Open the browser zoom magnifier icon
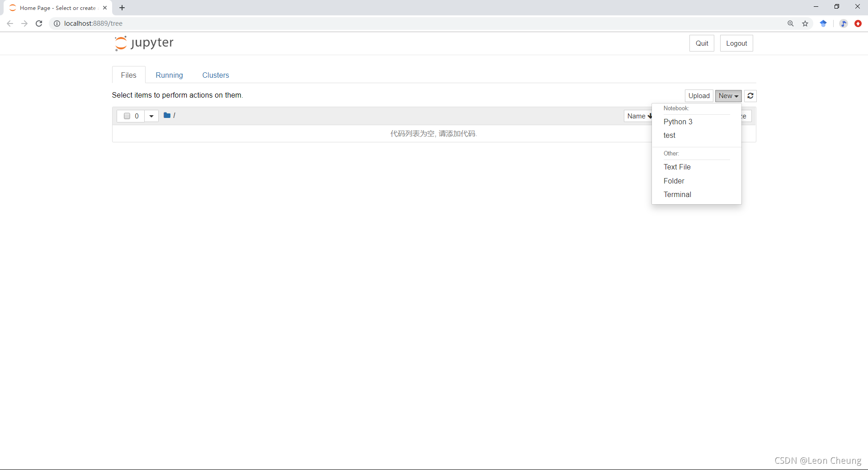This screenshot has width=868, height=470. point(791,23)
